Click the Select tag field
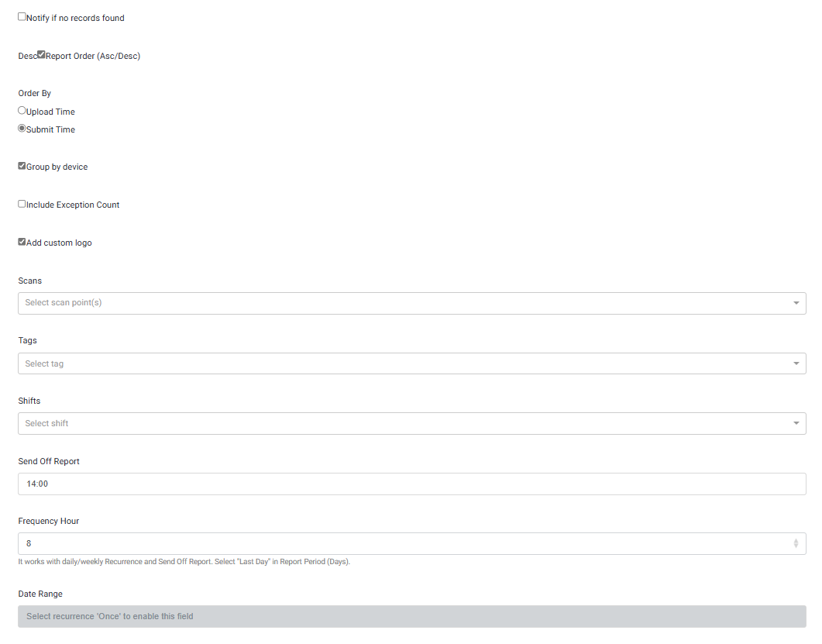Viewport: 822px width, 644px height. 387,363
